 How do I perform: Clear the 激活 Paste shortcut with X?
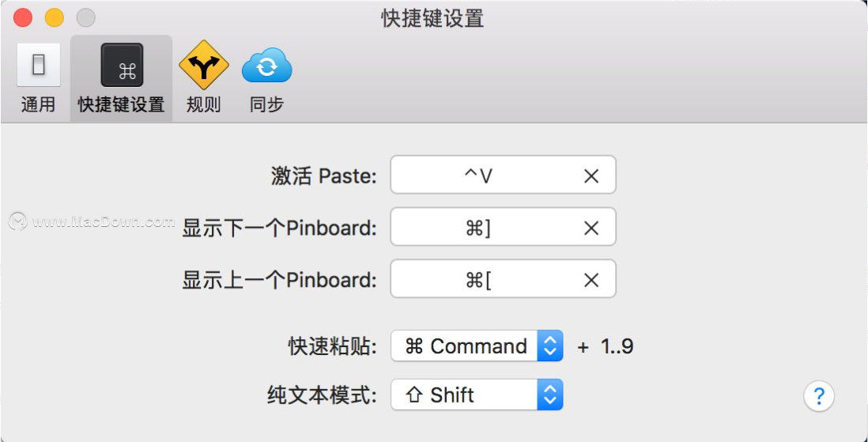(591, 176)
